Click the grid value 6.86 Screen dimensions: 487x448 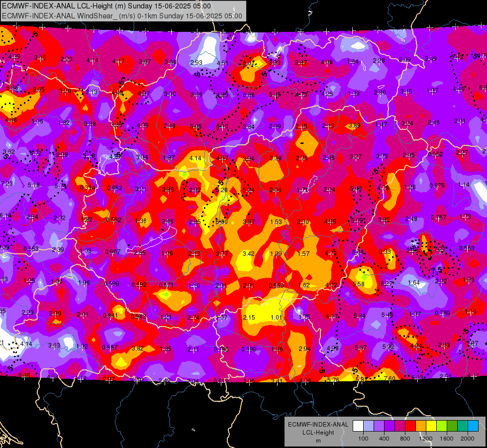[249, 95]
